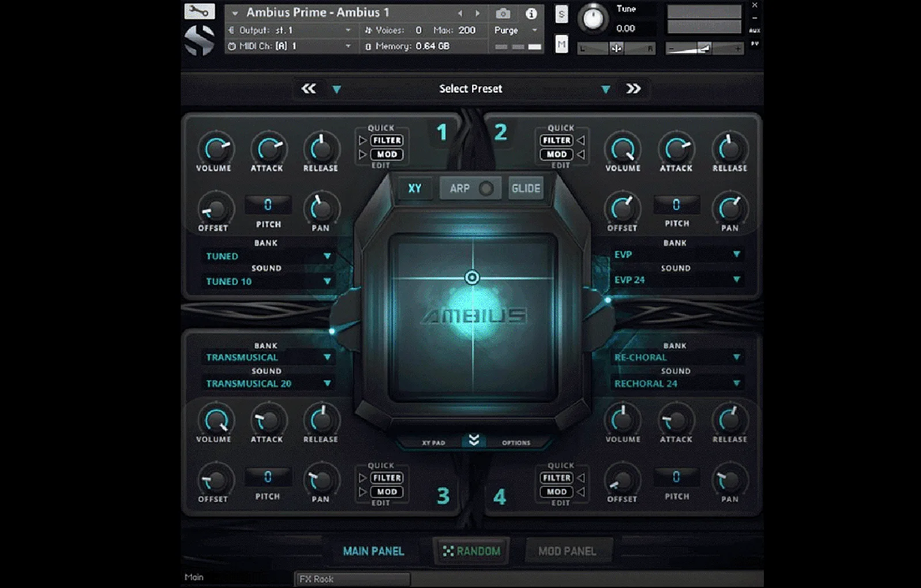Click the Max voices value 200
The height and width of the screenshot is (588, 921).
[467, 30]
